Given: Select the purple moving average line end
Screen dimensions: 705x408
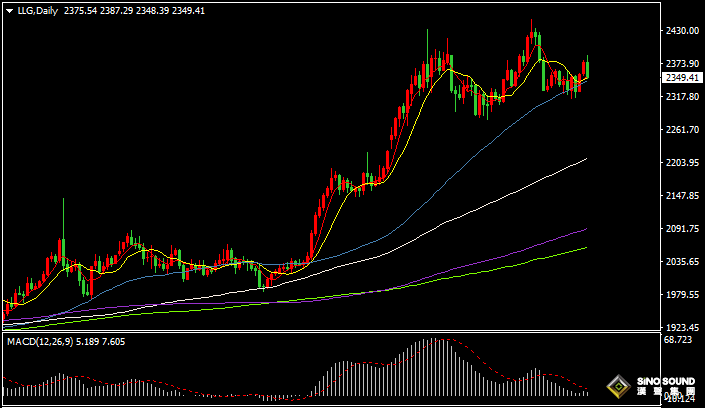Looking at the screenshot, I should tap(585, 229).
